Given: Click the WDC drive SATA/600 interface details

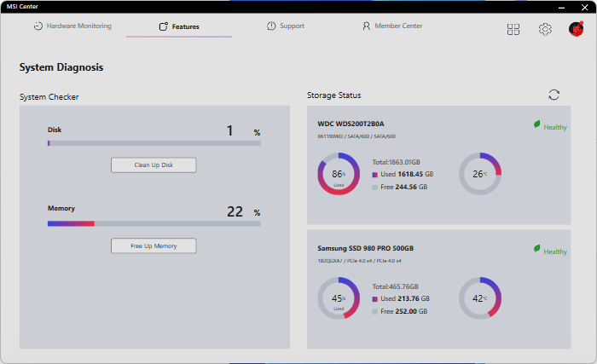Looking at the screenshot, I should [356, 136].
